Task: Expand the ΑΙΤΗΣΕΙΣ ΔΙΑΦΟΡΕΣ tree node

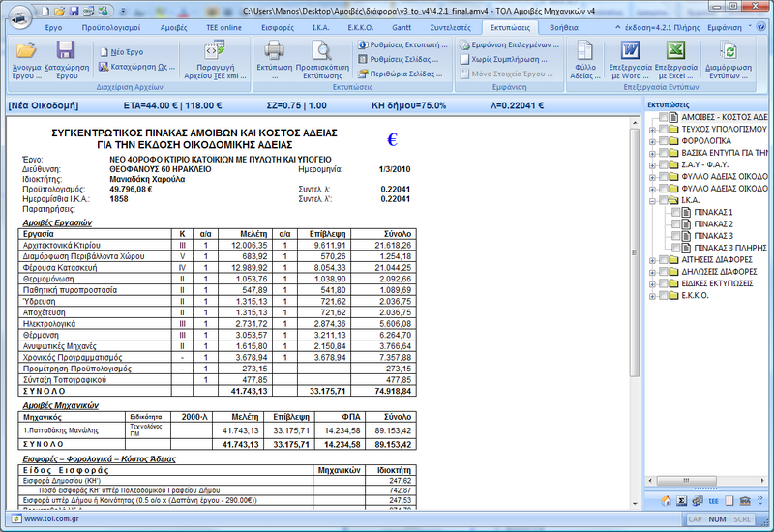Action: (650, 260)
